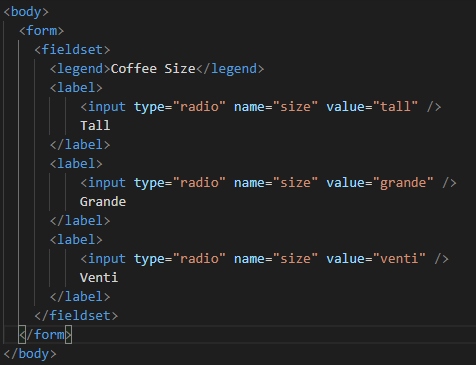
Task: Click the word "Tall" label text
Action: [x=95, y=126]
